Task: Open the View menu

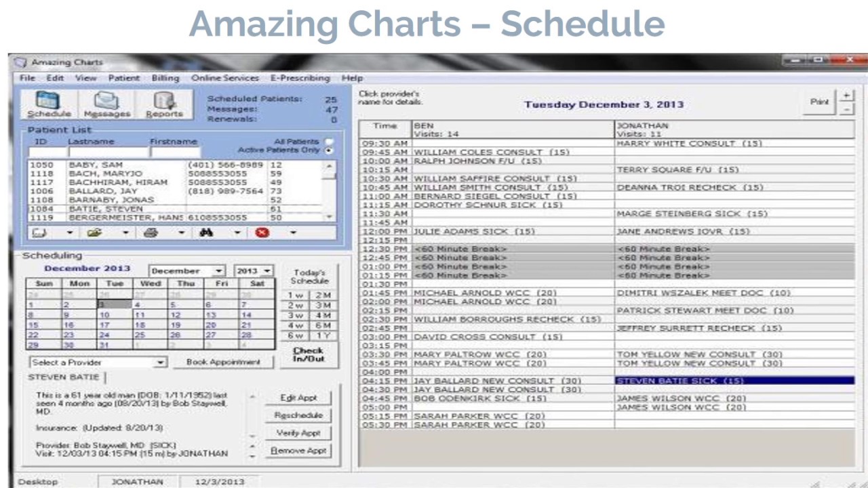Action: 86,78
